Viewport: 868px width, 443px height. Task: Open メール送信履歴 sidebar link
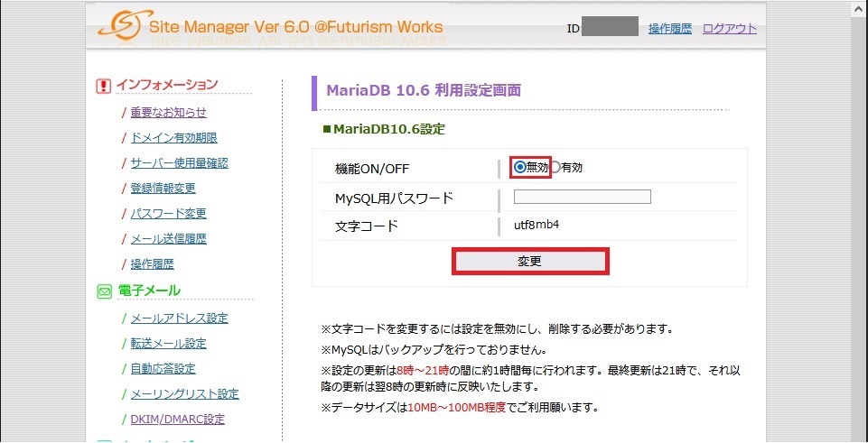[168, 239]
